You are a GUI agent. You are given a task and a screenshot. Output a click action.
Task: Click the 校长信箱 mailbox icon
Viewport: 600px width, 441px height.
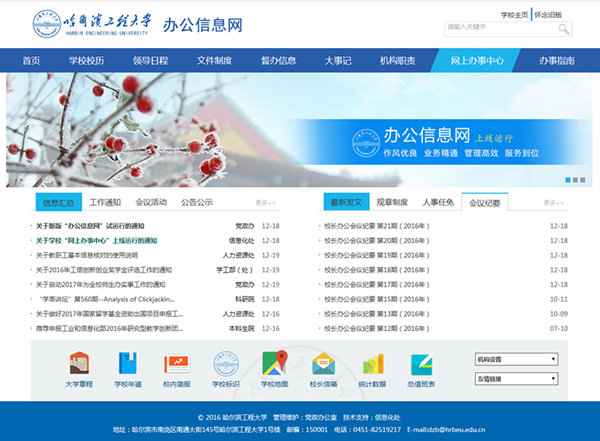(x=323, y=364)
